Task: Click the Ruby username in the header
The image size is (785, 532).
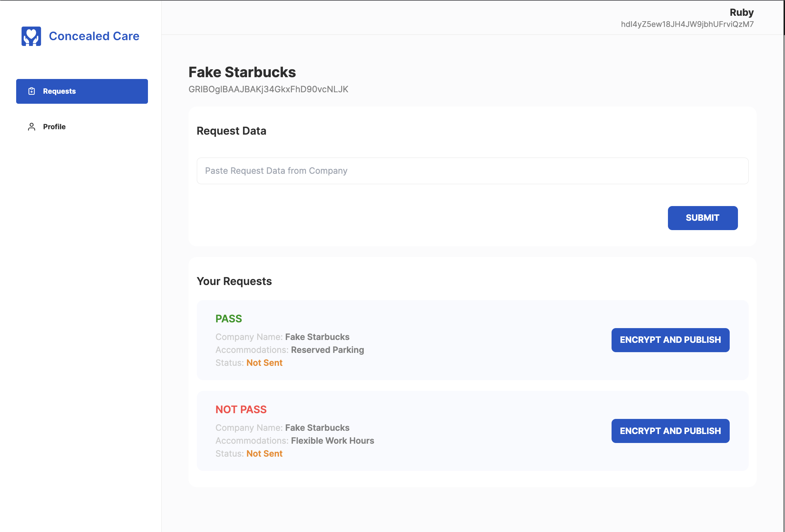Action: 742,13
